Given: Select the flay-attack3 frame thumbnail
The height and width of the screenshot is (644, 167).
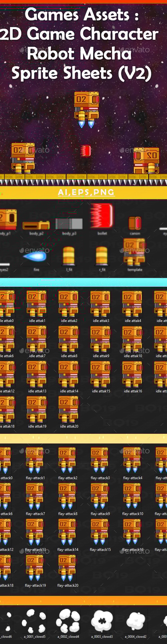Looking at the screenshot, I should pyautogui.click(x=100, y=460).
